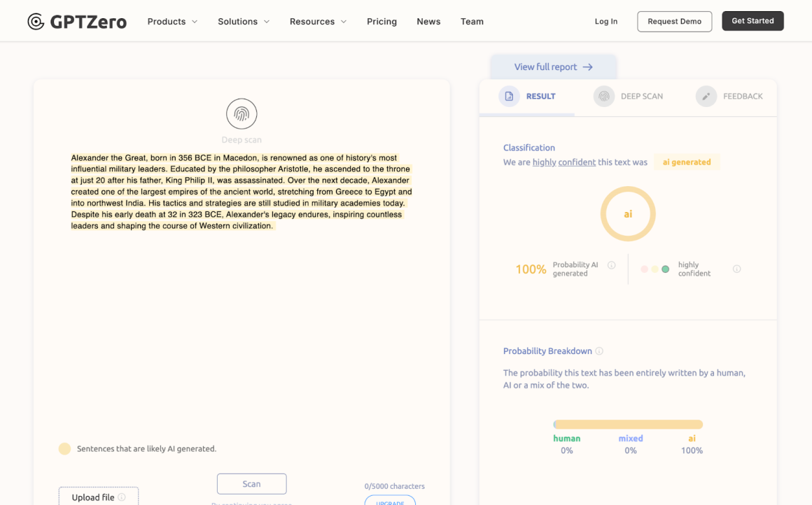Select the RESULT tab document icon

coord(509,96)
